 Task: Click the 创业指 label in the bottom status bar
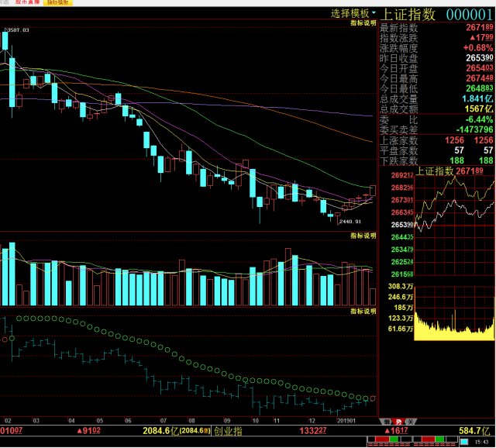[229, 431]
